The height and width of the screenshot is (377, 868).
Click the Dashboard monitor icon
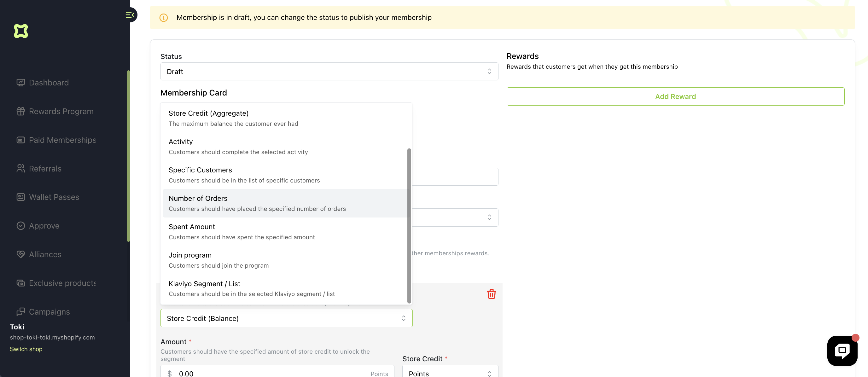pyautogui.click(x=20, y=83)
